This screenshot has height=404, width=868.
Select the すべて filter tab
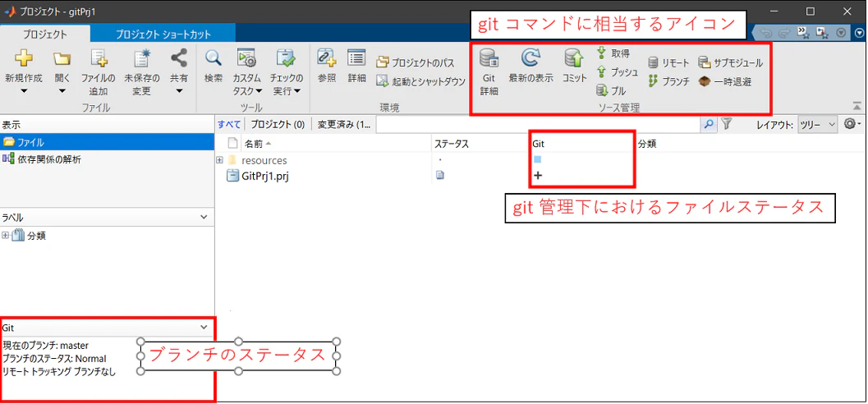click(x=229, y=125)
